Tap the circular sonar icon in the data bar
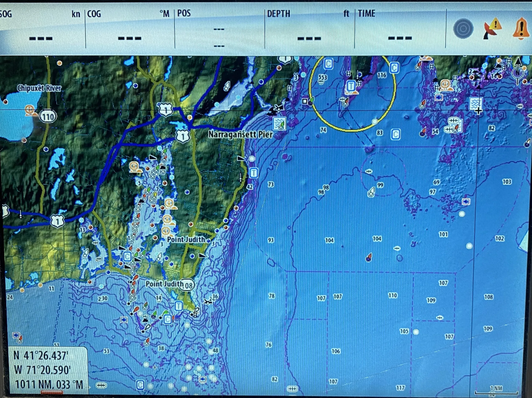The height and width of the screenshot is (398, 532). click(463, 28)
